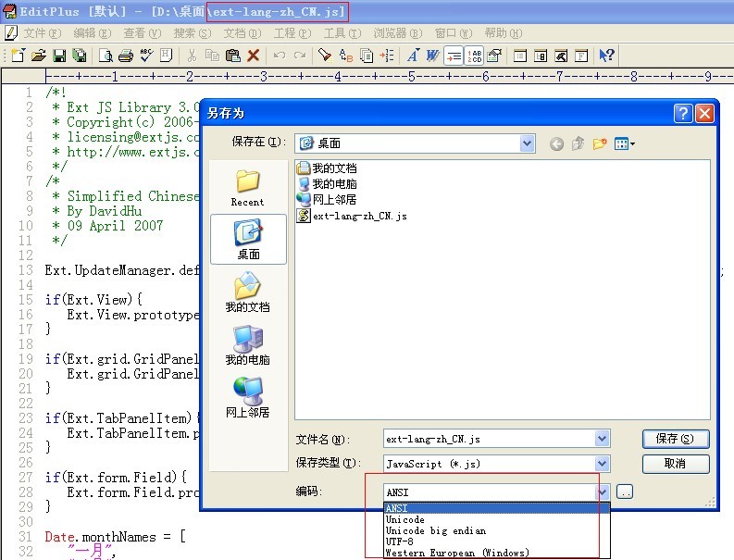This screenshot has width=734, height=560.
Task: Select 网上邻居 in the file list
Action: [x=328, y=199]
